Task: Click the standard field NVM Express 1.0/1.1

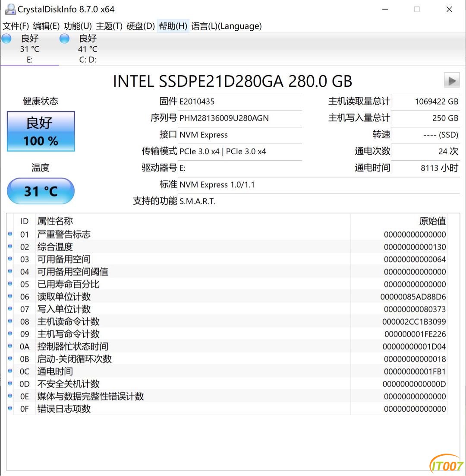Action: 319,184
